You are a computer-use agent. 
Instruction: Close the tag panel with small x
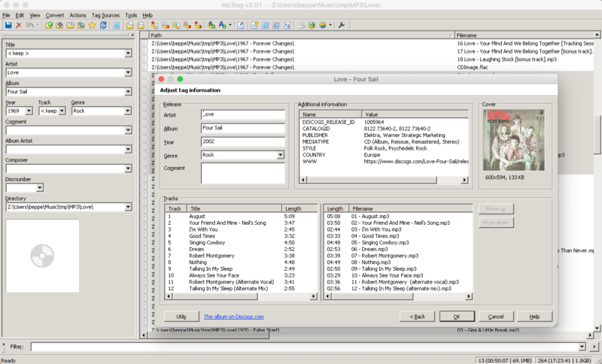click(x=133, y=35)
